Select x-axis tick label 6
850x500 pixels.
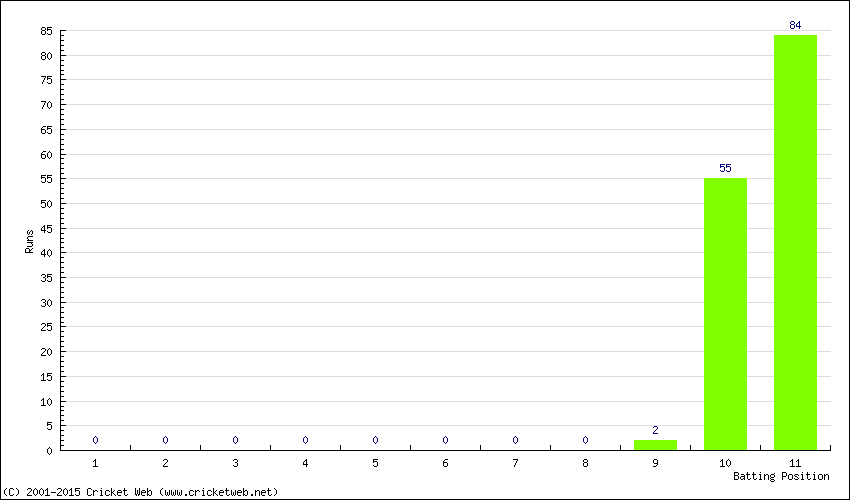445,463
